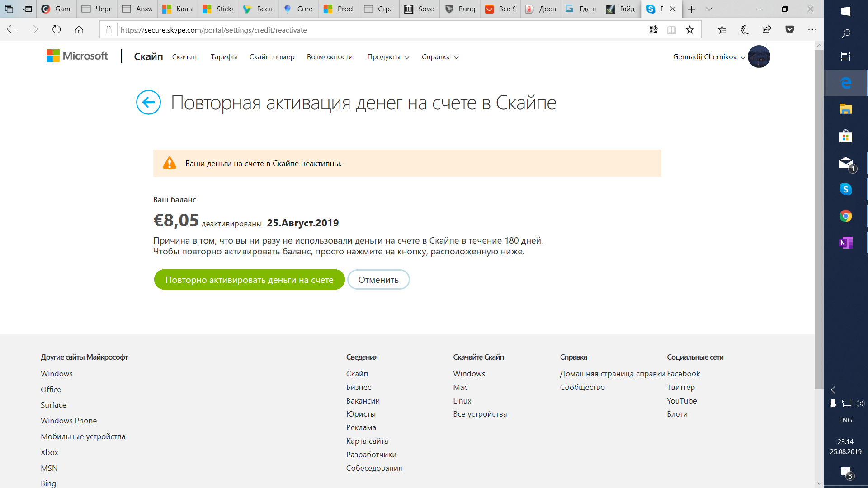The image size is (868, 488).
Task: Click Повторно активировать деньги на счете button
Action: tap(249, 280)
